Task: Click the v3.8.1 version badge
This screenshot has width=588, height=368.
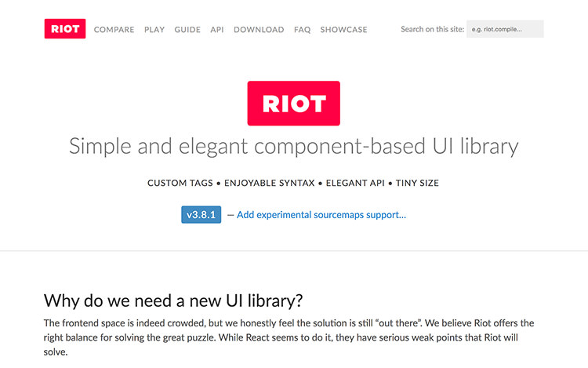Action: pyautogui.click(x=201, y=214)
